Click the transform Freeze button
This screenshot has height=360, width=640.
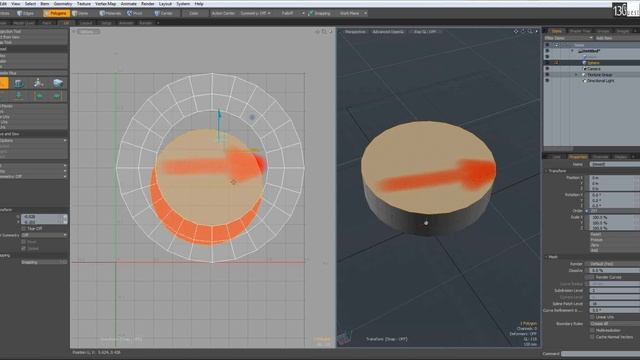[615, 240]
